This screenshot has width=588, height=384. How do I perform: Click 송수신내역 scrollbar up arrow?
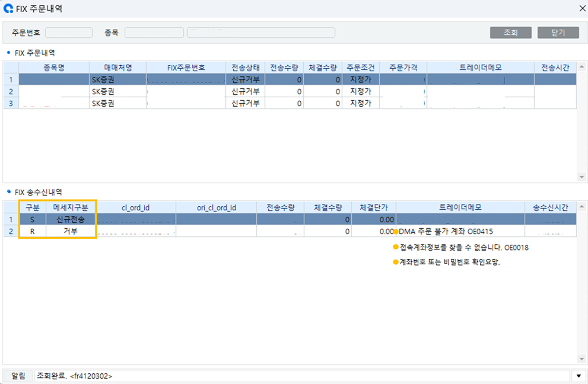[x=581, y=206]
